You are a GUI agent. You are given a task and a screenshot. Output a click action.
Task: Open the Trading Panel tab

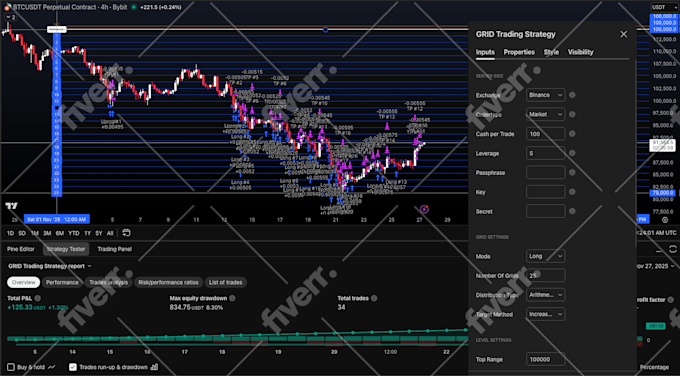(x=114, y=249)
